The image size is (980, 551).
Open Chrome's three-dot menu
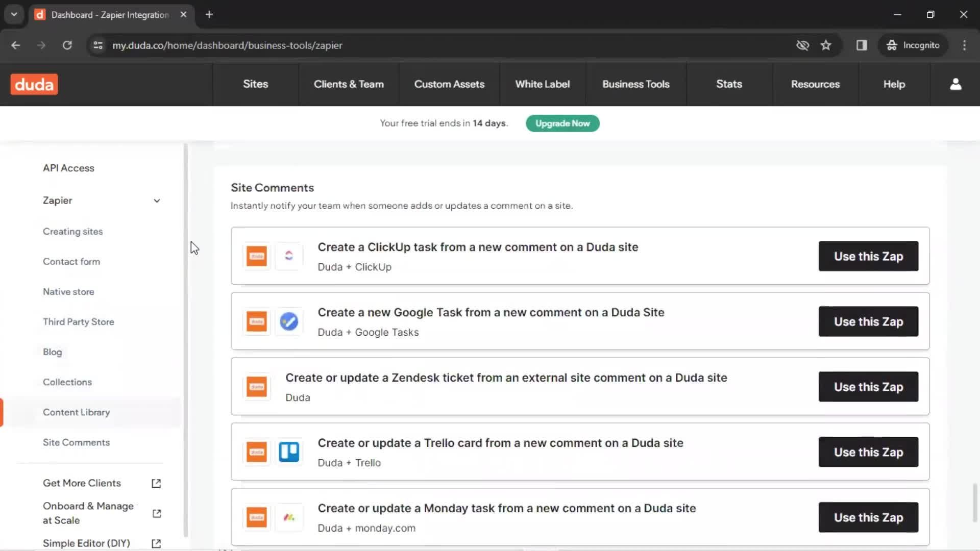(964, 45)
